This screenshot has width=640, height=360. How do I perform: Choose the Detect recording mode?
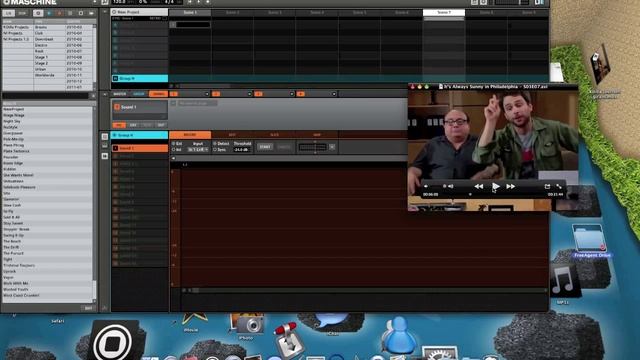pyautogui.click(x=215, y=144)
